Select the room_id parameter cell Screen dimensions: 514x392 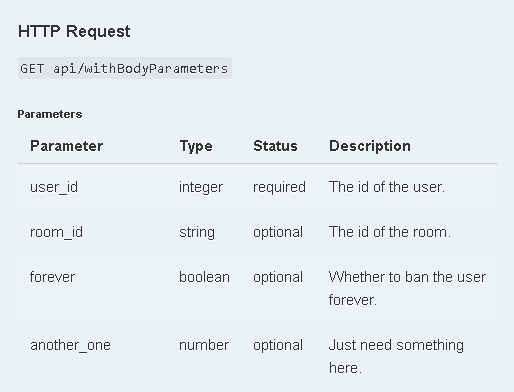56,232
